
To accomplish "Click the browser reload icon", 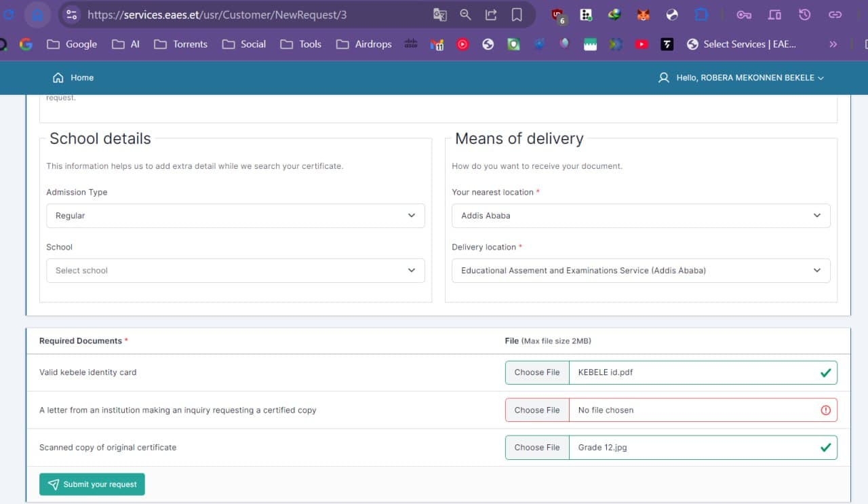I will tap(9, 14).
